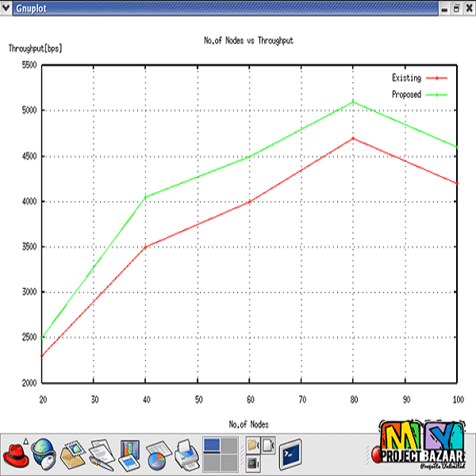Maximize the Gnuplot window
The height and width of the screenshot is (476, 476).
[456, 7]
